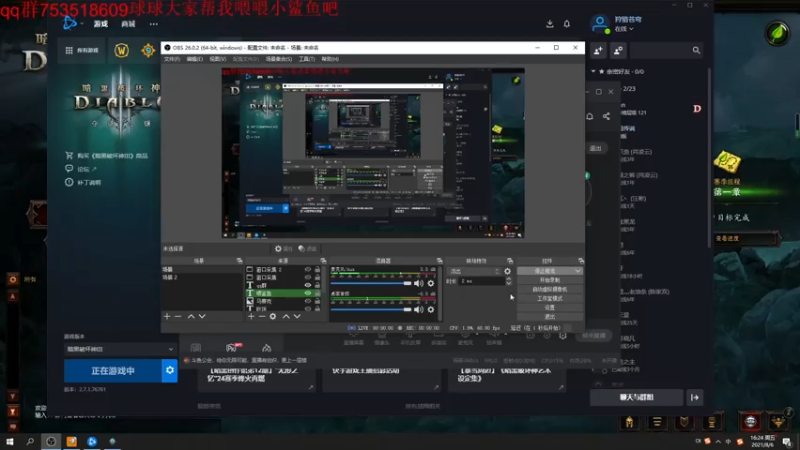Open the source Properties button above the docks

click(x=284, y=248)
